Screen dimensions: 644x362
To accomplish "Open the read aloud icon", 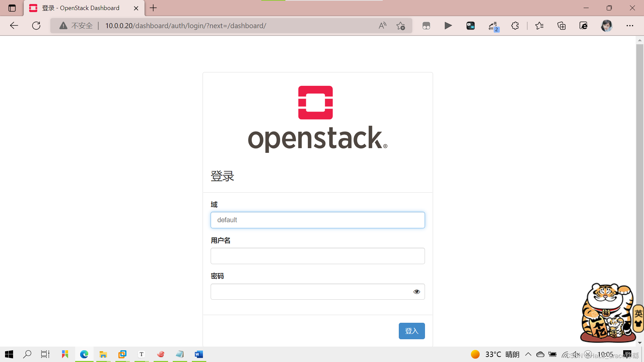I will (x=382, y=25).
